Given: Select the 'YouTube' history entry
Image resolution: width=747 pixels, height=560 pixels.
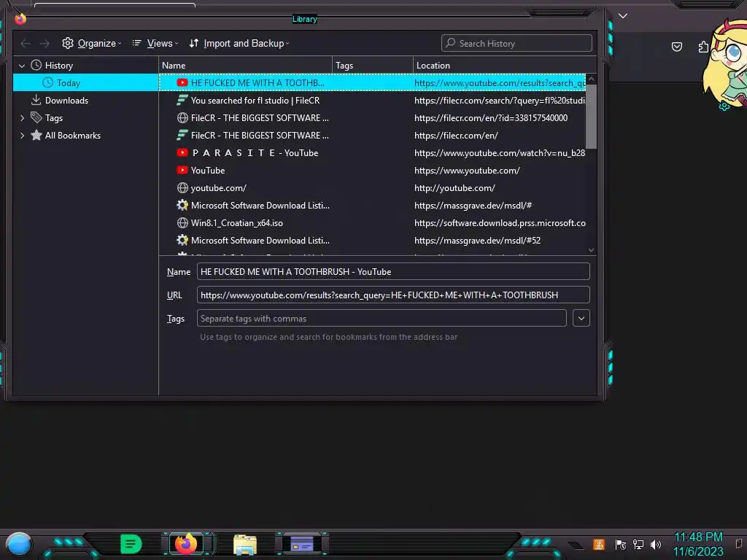Looking at the screenshot, I should click(372, 171).
